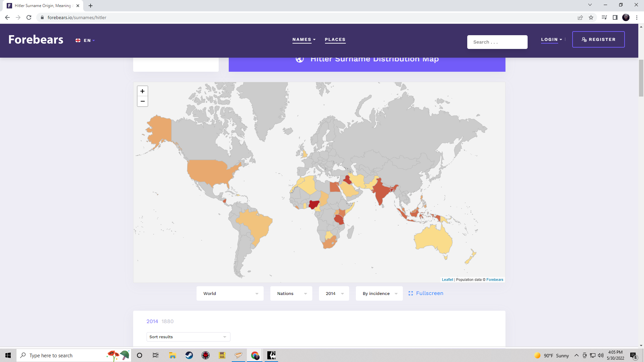This screenshot has height=362, width=644.
Task: Open the Windows Start menu
Action: point(8,355)
